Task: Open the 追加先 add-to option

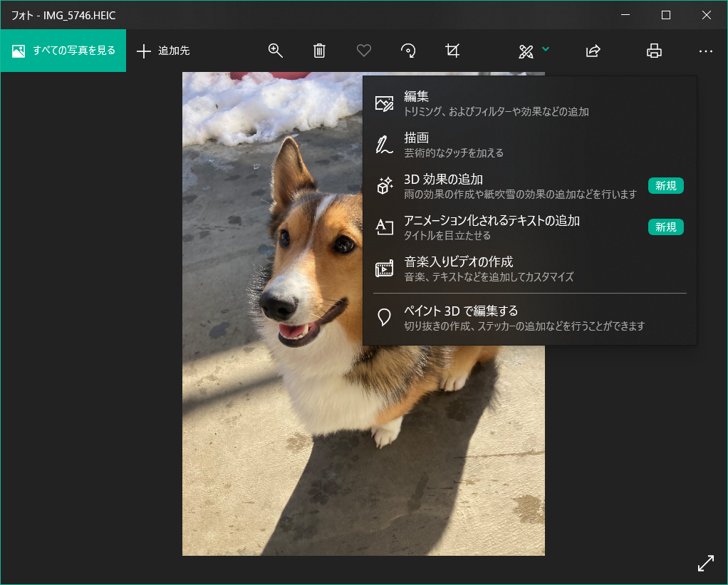Action: coord(163,51)
